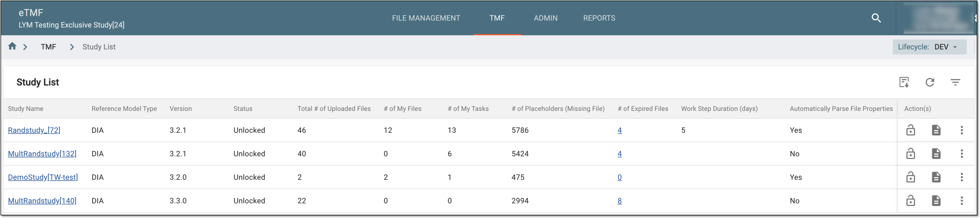
Task: Open the filter icon for Study List
Action: tap(955, 82)
